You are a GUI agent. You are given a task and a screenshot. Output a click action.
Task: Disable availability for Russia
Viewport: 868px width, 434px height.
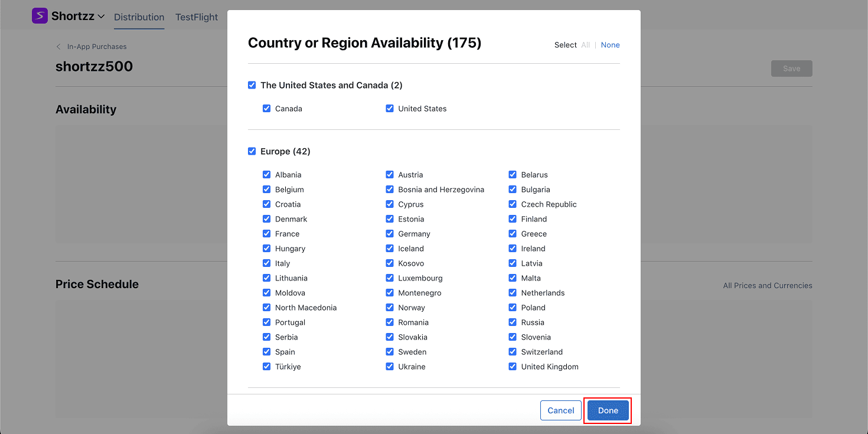click(513, 322)
